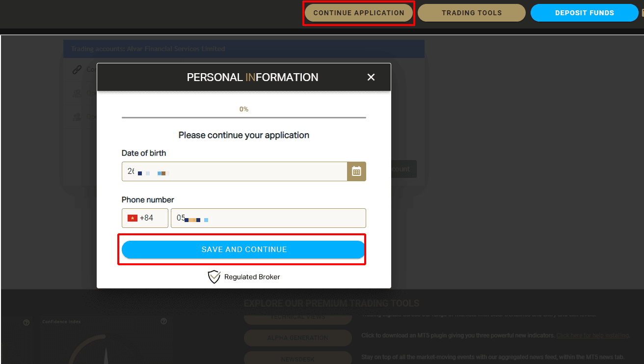Follow the 'Click here for help installing' link
This screenshot has height=364, width=644.
click(x=592, y=336)
